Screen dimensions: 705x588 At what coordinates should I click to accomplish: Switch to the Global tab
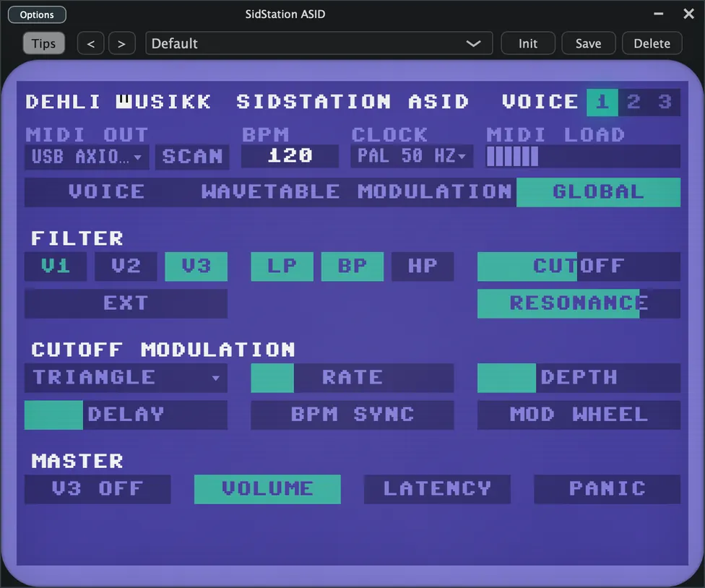click(x=598, y=192)
